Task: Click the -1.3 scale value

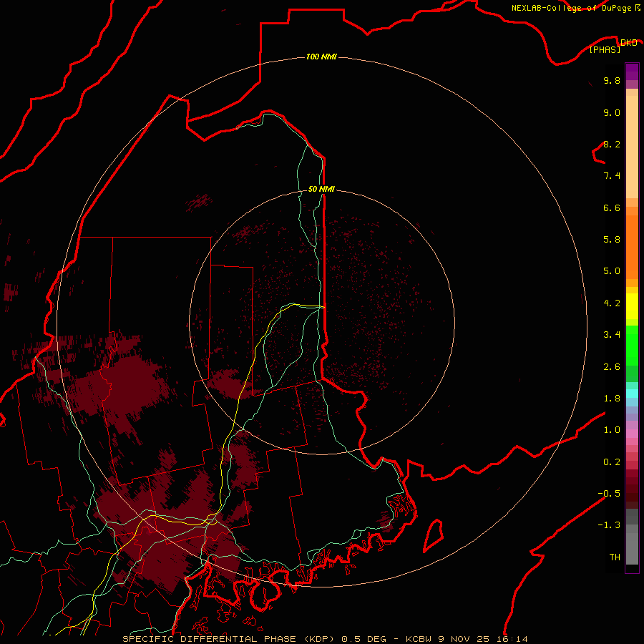Action: click(609, 525)
